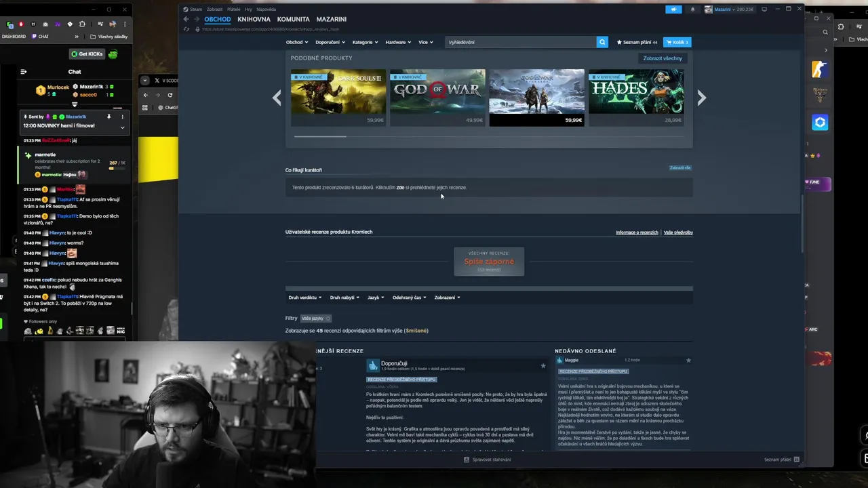The image size is (868, 488).
Task: Show next similar products with right arrow
Action: click(702, 98)
